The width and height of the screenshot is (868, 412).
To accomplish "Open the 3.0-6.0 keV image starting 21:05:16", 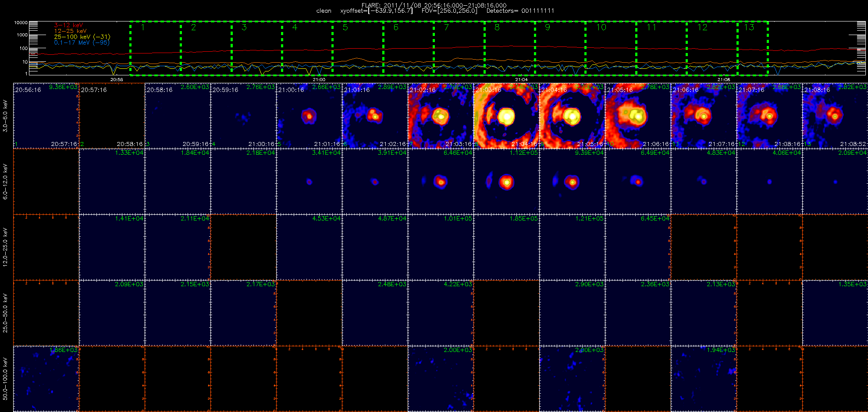I will [x=638, y=116].
